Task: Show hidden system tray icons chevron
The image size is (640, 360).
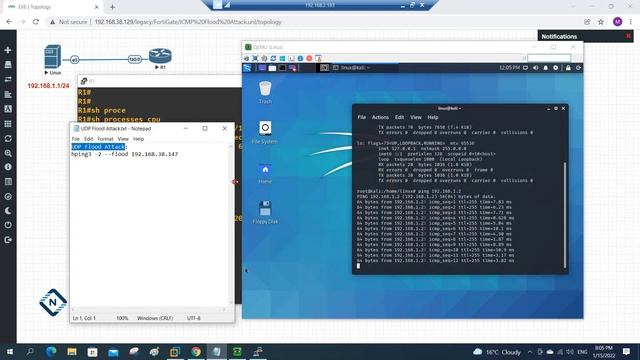Action: pyautogui.click(x=530, y=351)
